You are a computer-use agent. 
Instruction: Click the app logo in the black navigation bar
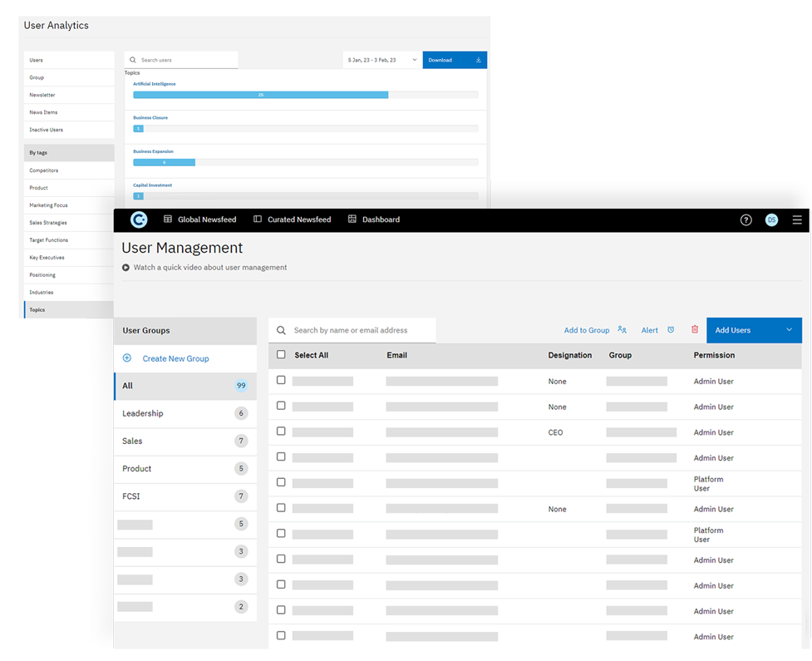[139, 220]
